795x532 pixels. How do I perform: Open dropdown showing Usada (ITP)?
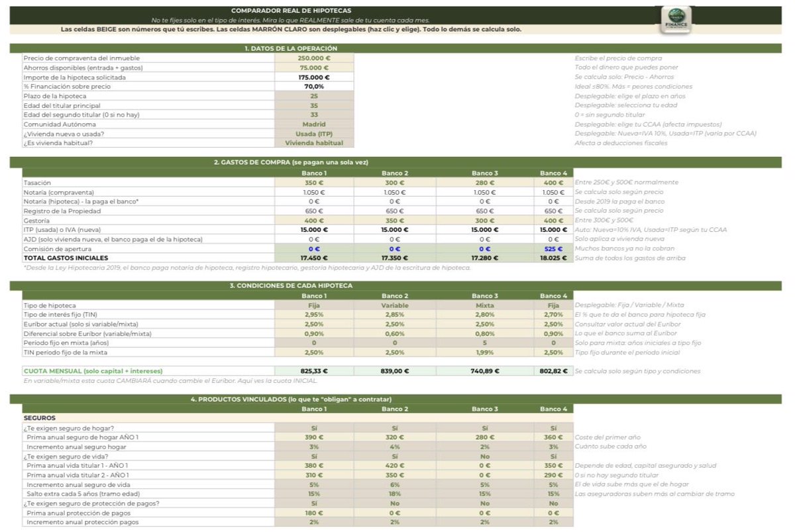(314, 133)
